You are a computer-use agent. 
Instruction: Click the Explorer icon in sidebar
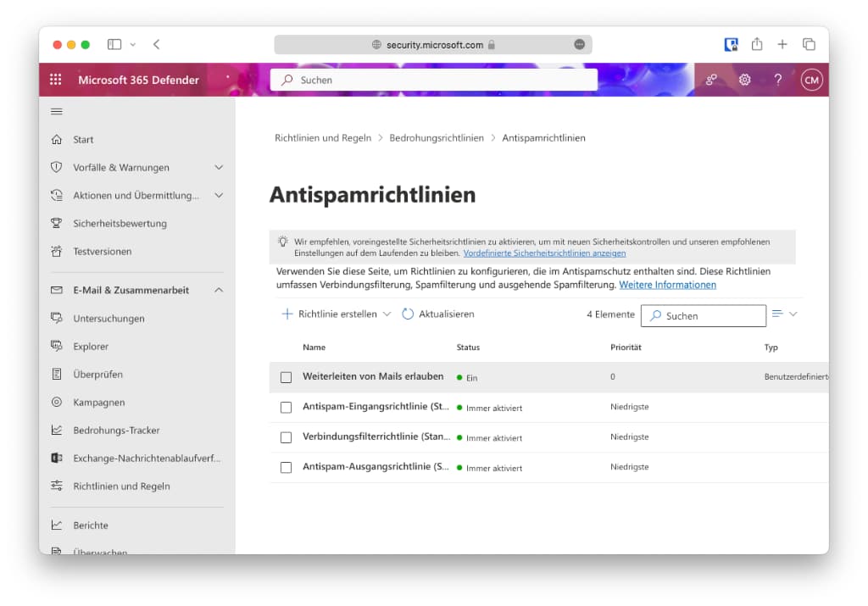57,346
